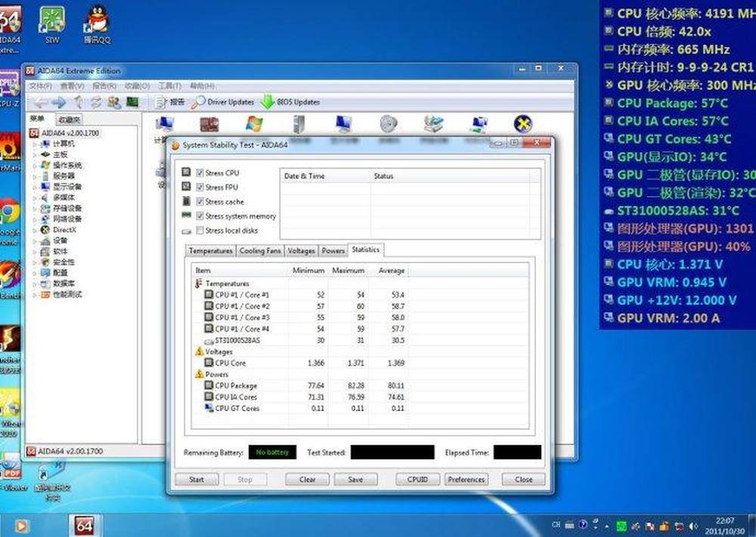Open the DirectX icon in AIDA64 main pane

click(x=522, y=124)
